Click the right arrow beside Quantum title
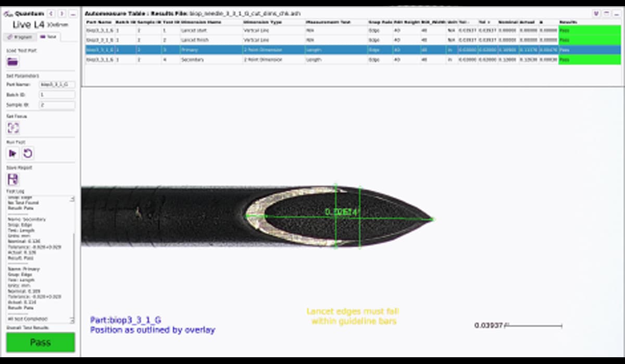Screen dimensions: 625x364 61,14
